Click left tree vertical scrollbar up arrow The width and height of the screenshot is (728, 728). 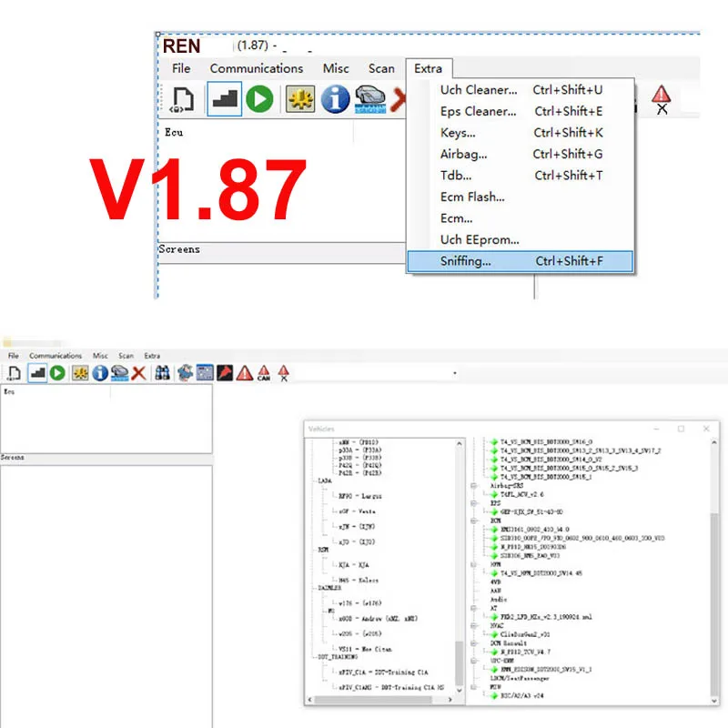pyautogui.click(x=460, y=443)
